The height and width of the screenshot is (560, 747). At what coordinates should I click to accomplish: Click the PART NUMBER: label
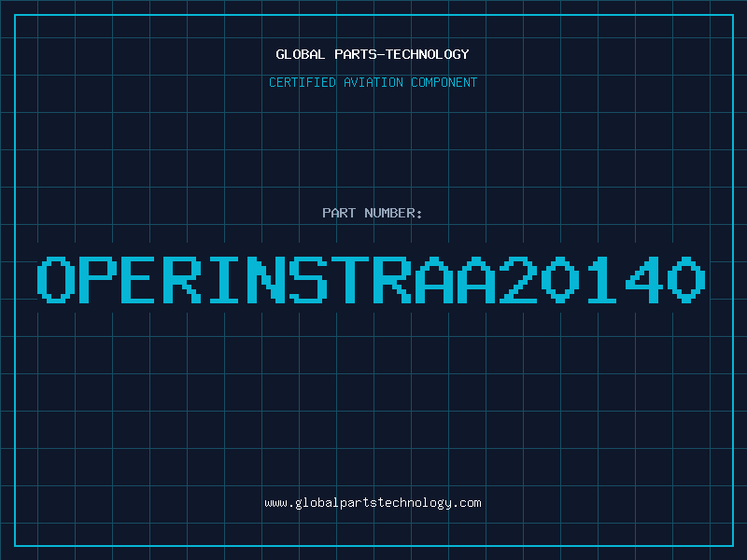(373, 213)
